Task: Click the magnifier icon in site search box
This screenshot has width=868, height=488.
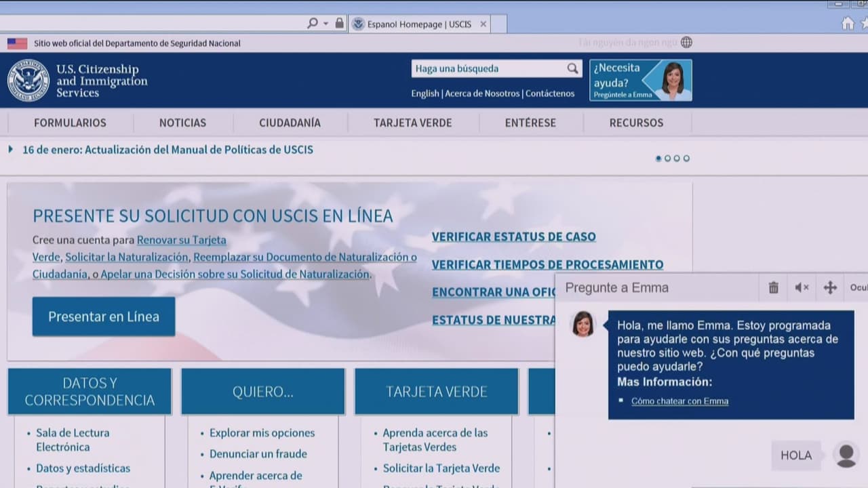Action: tap(573, 68)
